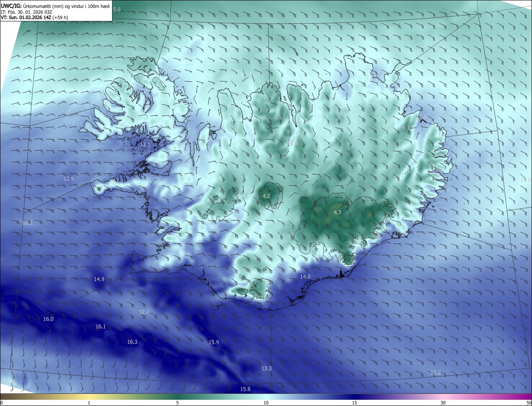Click the '14.9' value southwest of Iceland
532x406 pixels.
pyautogui.click(x=99, y=279)
